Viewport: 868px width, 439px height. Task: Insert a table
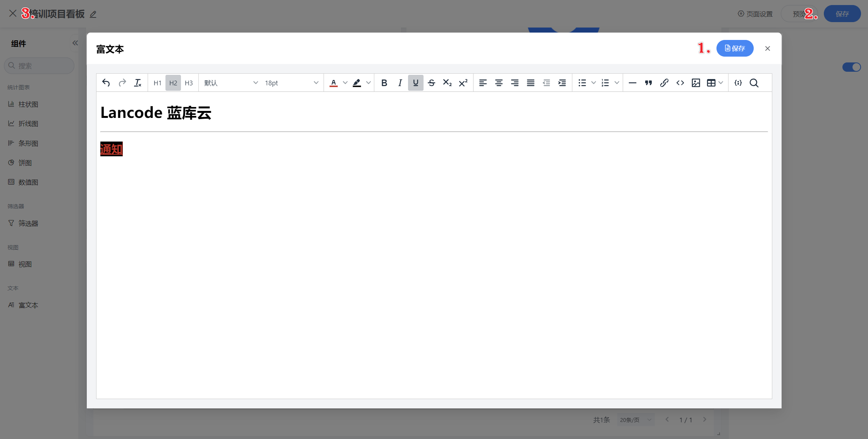pos(711,83)
